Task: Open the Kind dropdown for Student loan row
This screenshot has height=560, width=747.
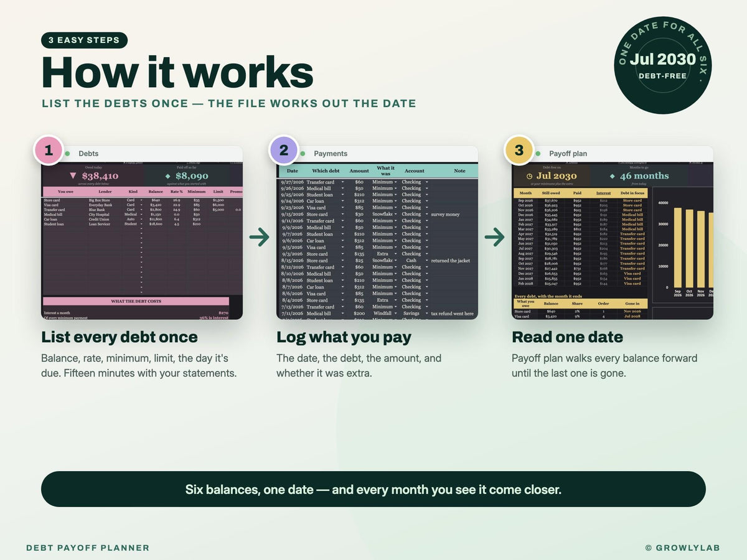Action: point(141,224)
